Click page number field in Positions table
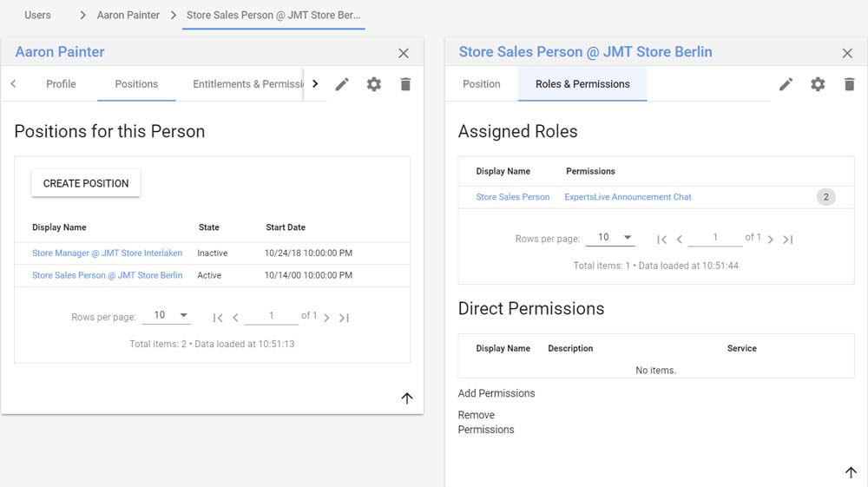Screen dimensions: 868x487 (x=271, y=315)
